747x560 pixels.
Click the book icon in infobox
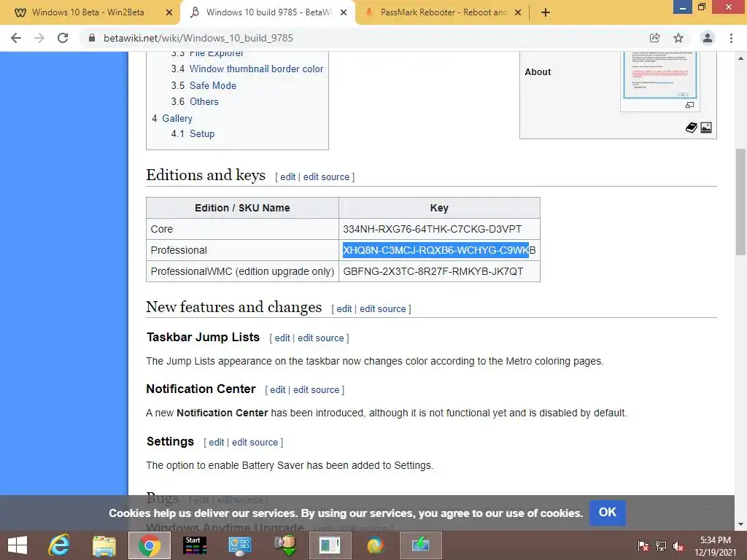[x=692, y=127]
